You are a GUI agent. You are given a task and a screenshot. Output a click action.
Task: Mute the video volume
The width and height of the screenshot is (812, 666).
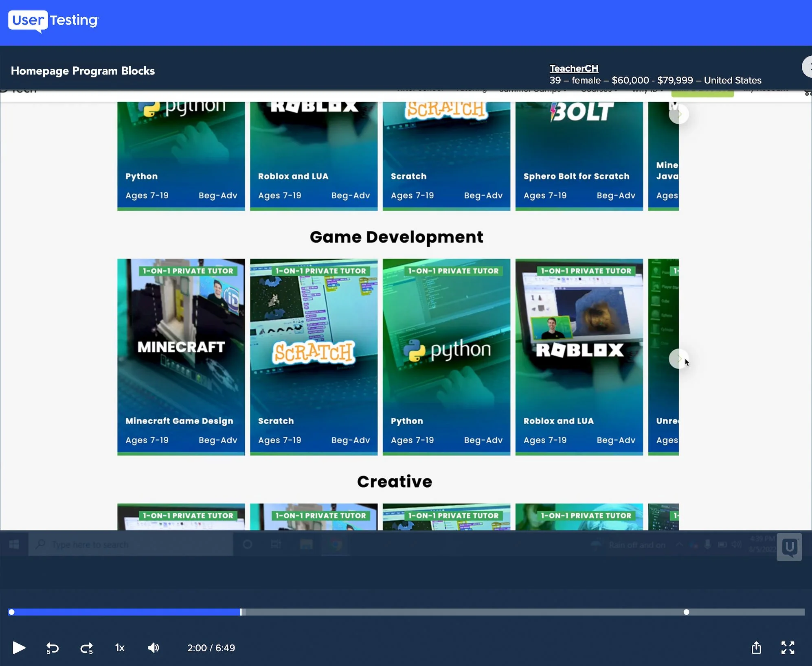[154, 648]
